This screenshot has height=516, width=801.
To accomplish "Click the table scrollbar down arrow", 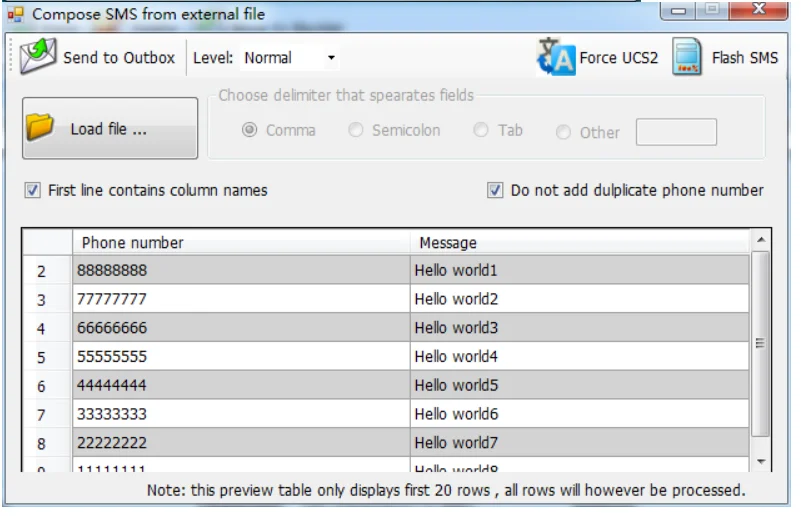I will [761, 461].
